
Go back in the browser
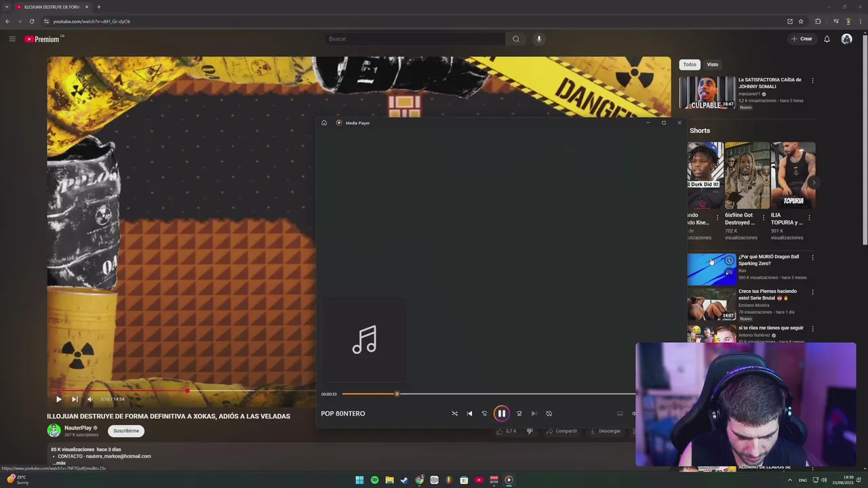point(7,21)
